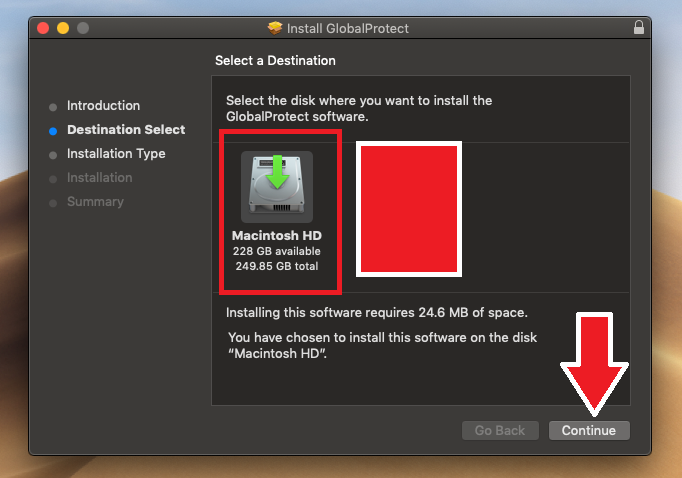Screen dimensions: 682x478
Task: Click the package icon beside window title
Action: pyautogui.click(x=276, y=28)
